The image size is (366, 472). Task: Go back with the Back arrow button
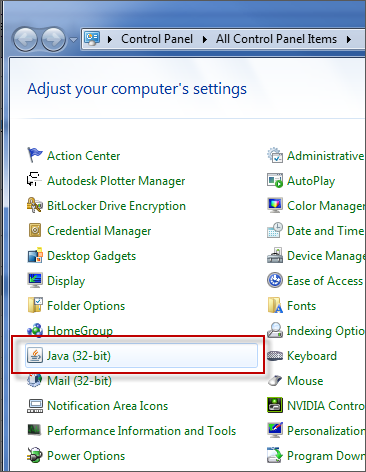pyautogui.click(x=25, y=39)
